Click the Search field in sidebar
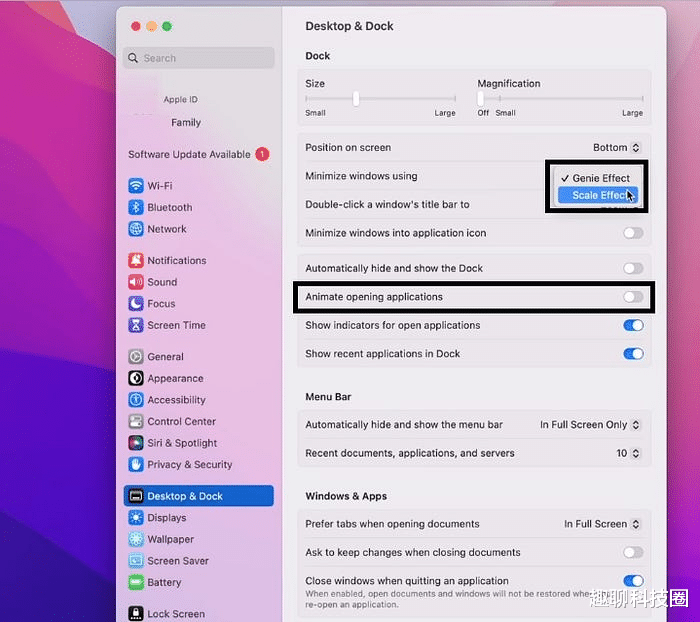700x622 pixels. click(x=199, y=58)
